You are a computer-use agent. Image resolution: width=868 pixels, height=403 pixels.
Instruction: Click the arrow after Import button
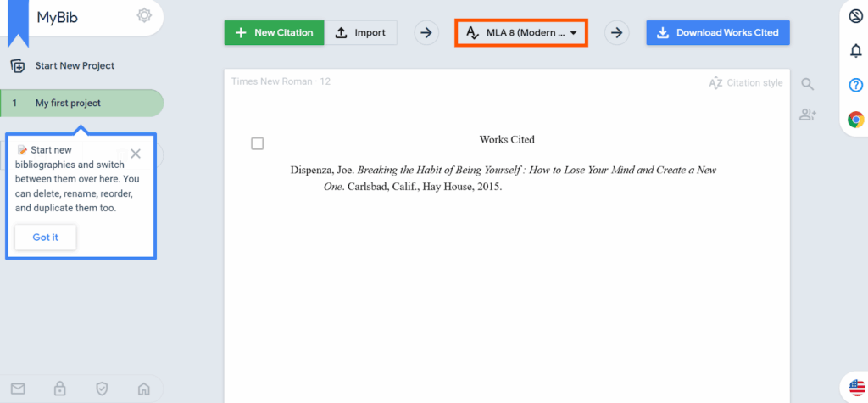click(x=426, y=33)
